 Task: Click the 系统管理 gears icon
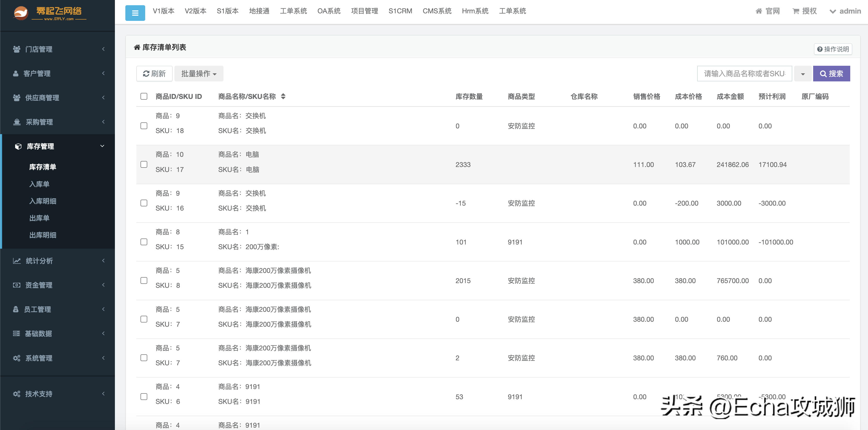(x=16, y=358)
